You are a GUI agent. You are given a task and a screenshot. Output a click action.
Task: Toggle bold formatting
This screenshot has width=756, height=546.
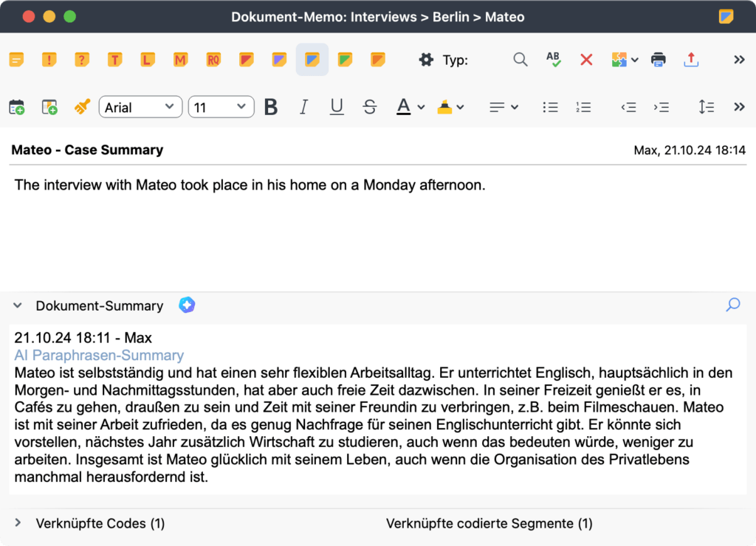pos(271,107)
